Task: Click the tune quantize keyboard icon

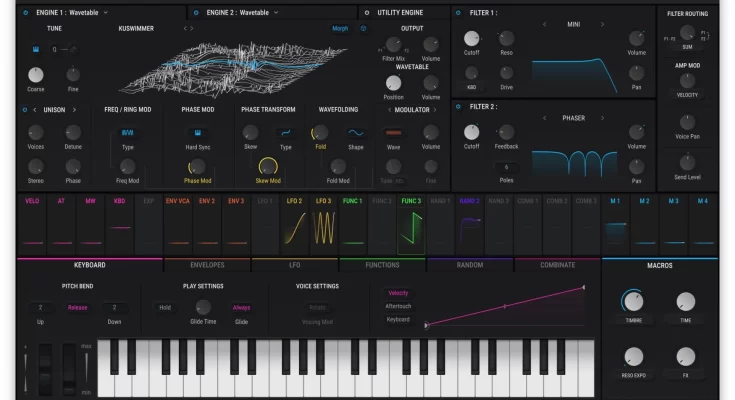Action: pyautogui.click(x=33, y=49)
